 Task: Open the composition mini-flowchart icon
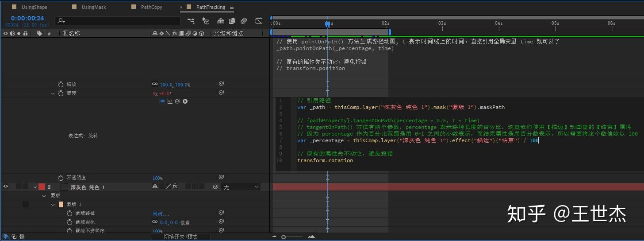click(191, 21)
